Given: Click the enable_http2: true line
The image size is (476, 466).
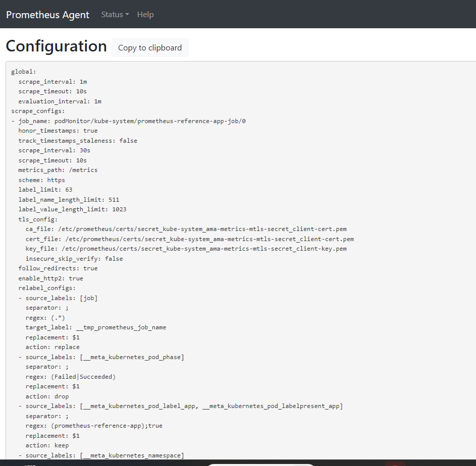Looking at the screenshot, I should click(x=51, y=278).
